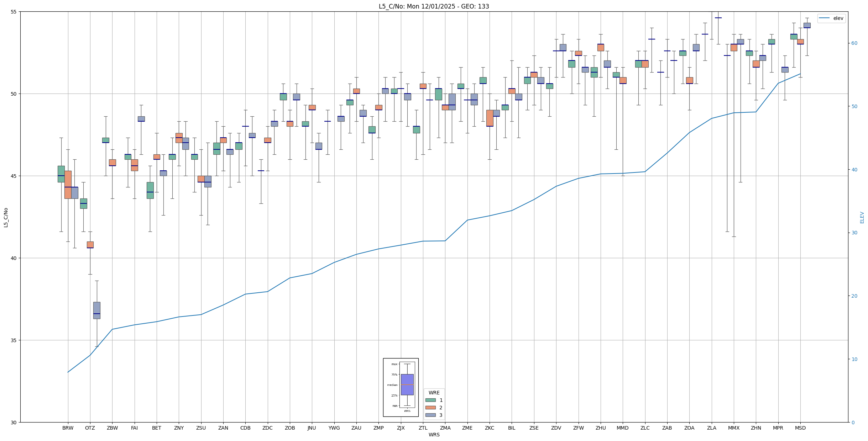Click the elev line legend entry
Viewport: 868px width, 441px height.
click(831, 18)
